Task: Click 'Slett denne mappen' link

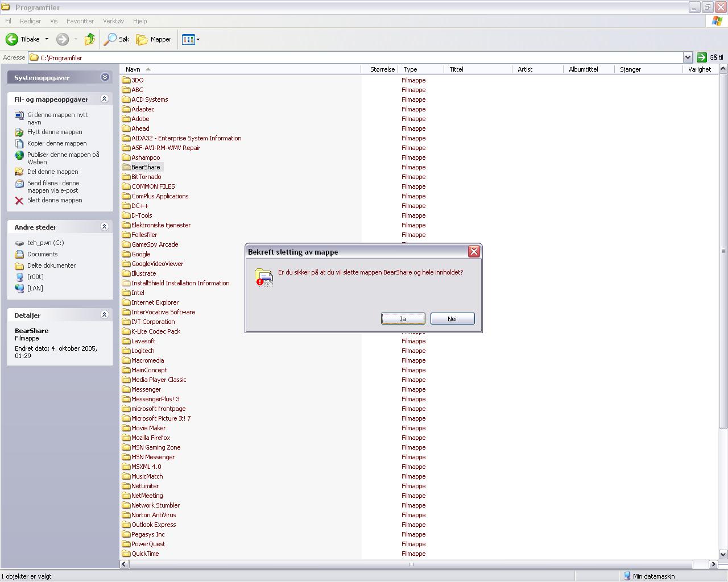Action: [55, 200]
